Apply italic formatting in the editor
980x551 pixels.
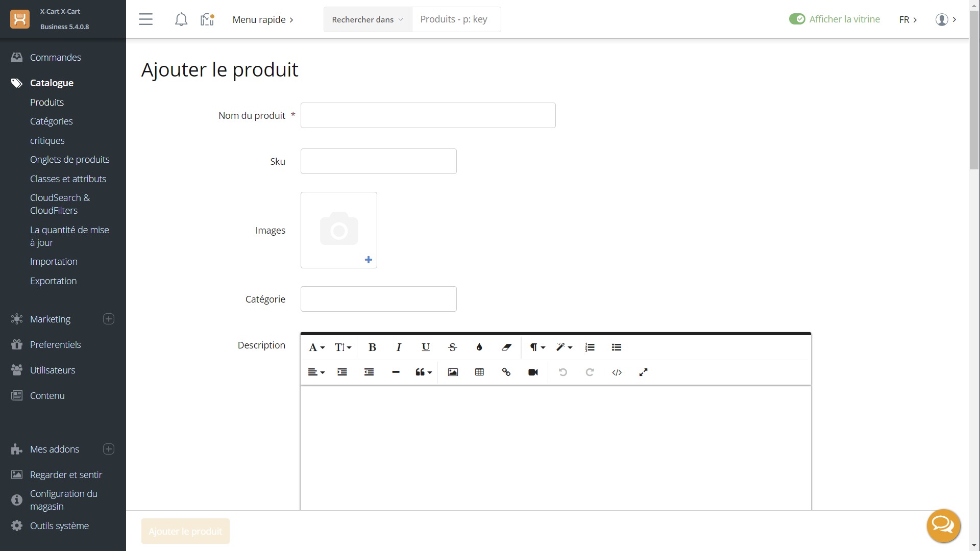399,347
